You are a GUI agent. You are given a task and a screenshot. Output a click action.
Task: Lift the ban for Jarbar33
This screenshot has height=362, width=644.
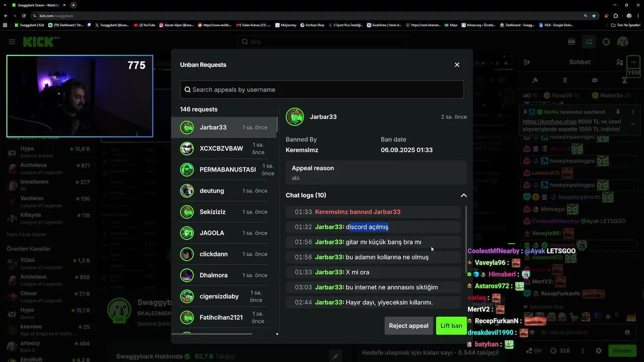(451, 326)
